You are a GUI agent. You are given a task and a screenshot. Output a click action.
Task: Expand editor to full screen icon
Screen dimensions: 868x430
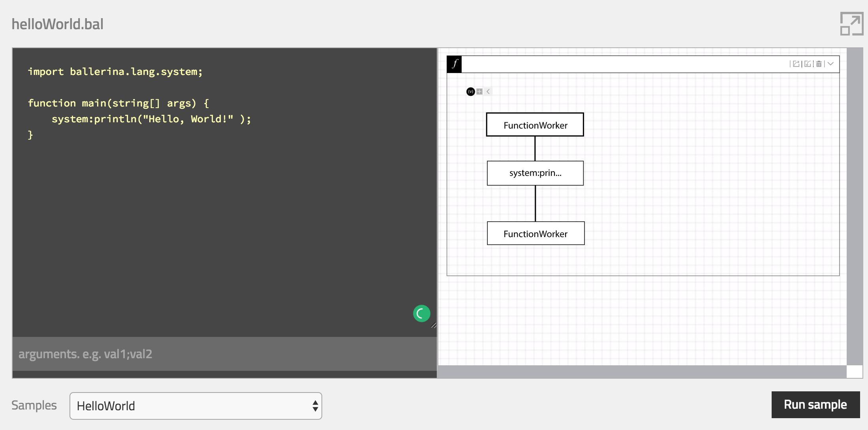click(851, 24)
